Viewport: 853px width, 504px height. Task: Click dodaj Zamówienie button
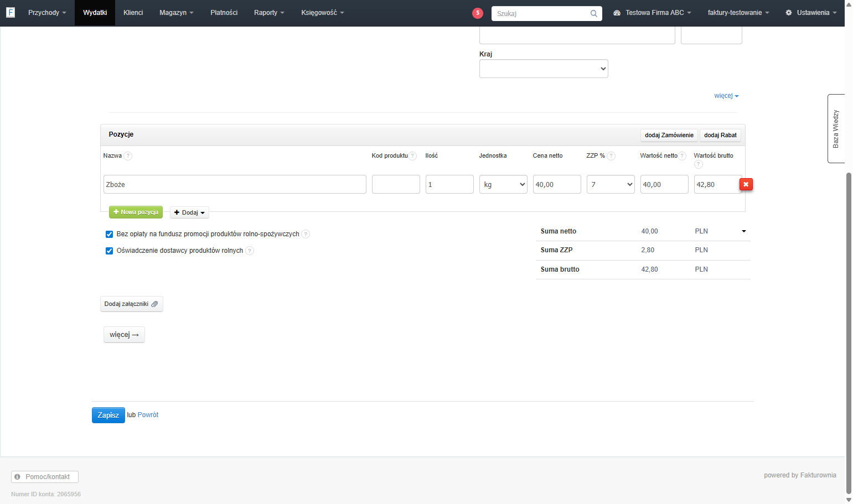point(669,135)
